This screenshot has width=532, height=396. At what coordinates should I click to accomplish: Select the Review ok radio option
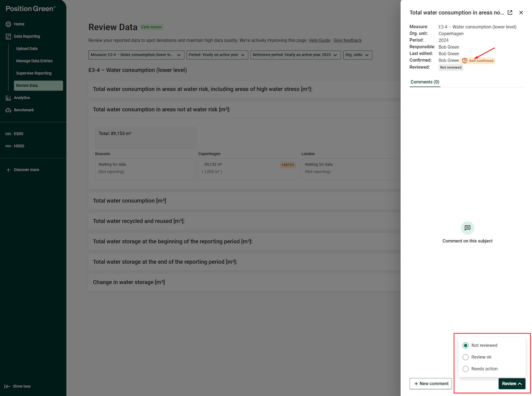click(465, 357)
